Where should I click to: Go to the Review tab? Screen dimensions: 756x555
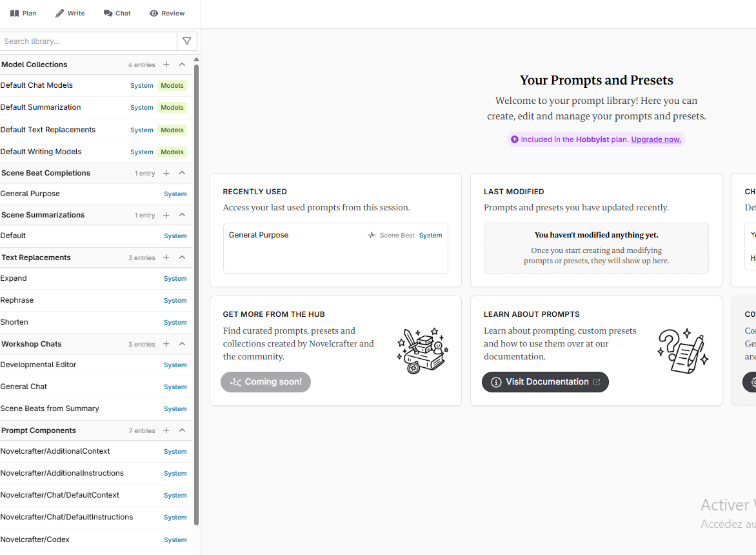(x=167, y=13)
